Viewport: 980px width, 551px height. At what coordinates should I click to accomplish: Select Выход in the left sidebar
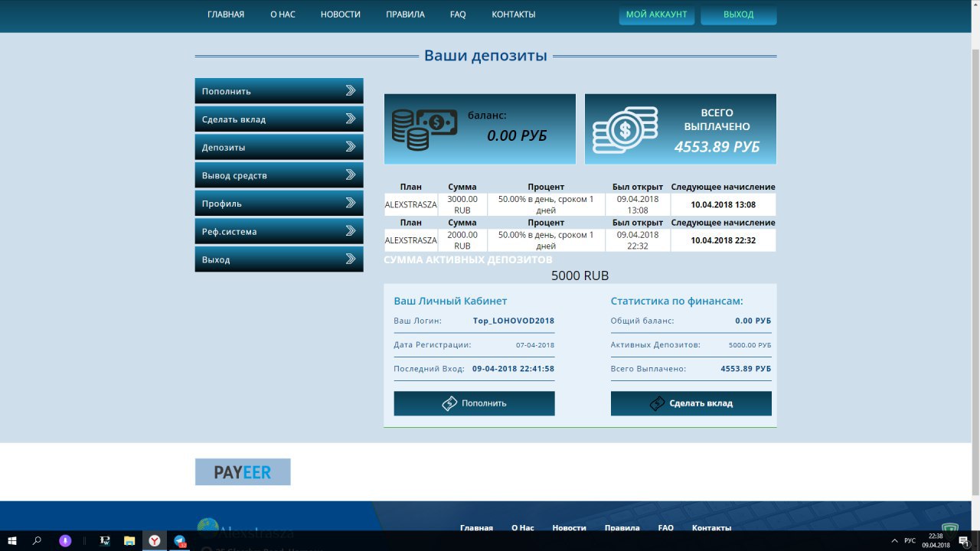(279, 259)
